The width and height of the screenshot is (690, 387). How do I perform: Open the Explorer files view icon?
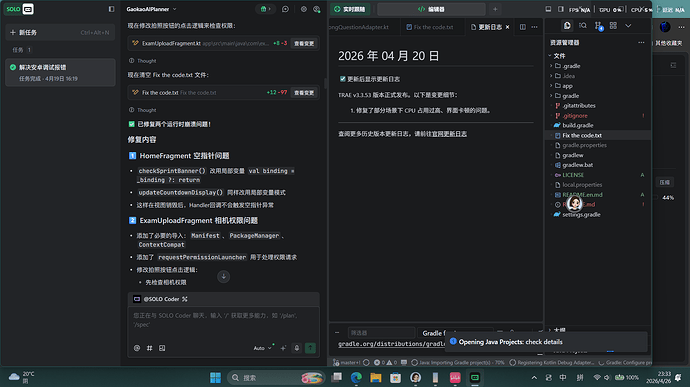point(567,26)
